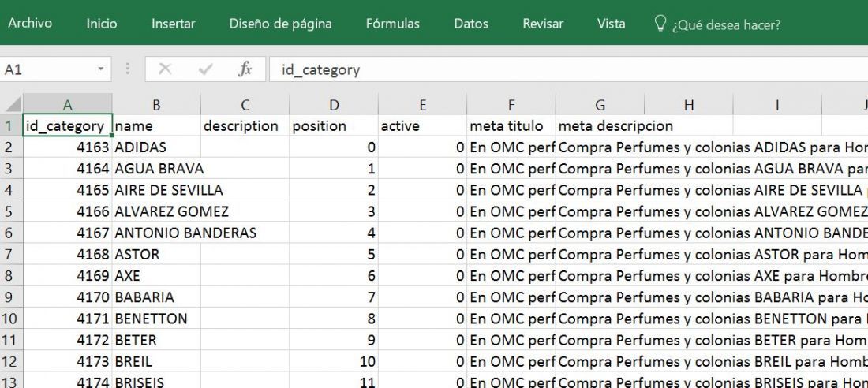Select column G header
This screenshot has width=868, height=388.
(x=600, y=104)
